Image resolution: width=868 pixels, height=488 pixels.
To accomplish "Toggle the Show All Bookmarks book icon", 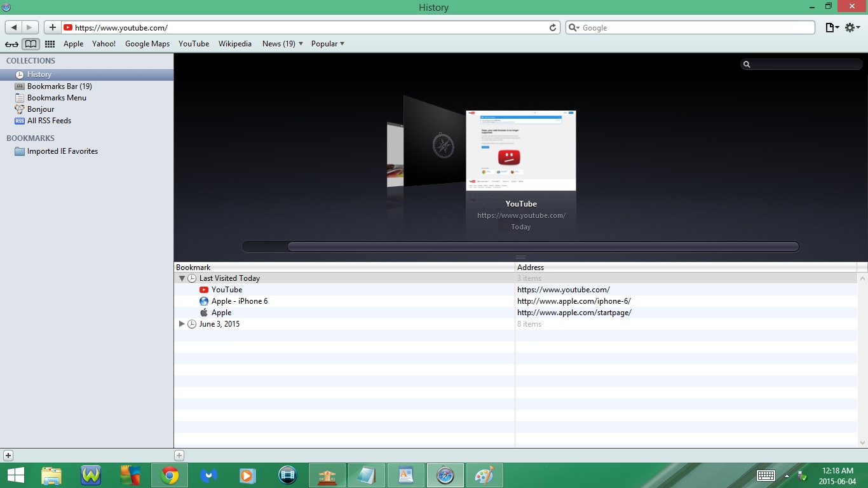I will point(31,44).
